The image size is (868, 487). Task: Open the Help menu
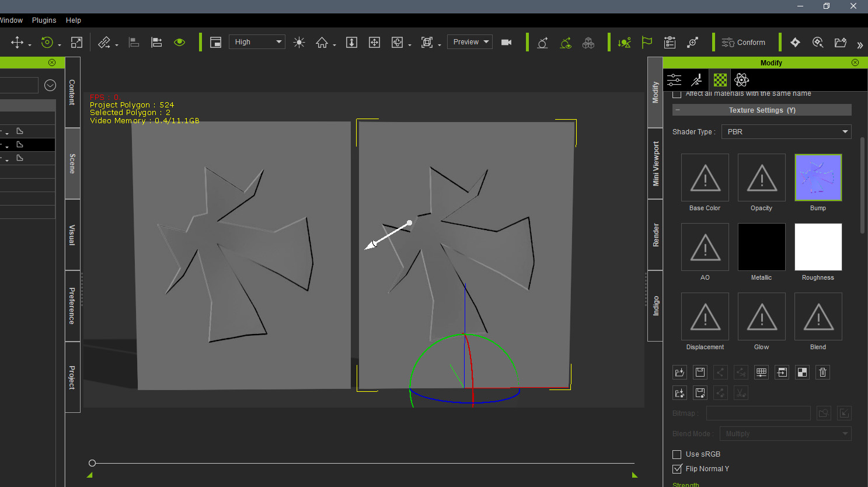click(x=74, y=20)
